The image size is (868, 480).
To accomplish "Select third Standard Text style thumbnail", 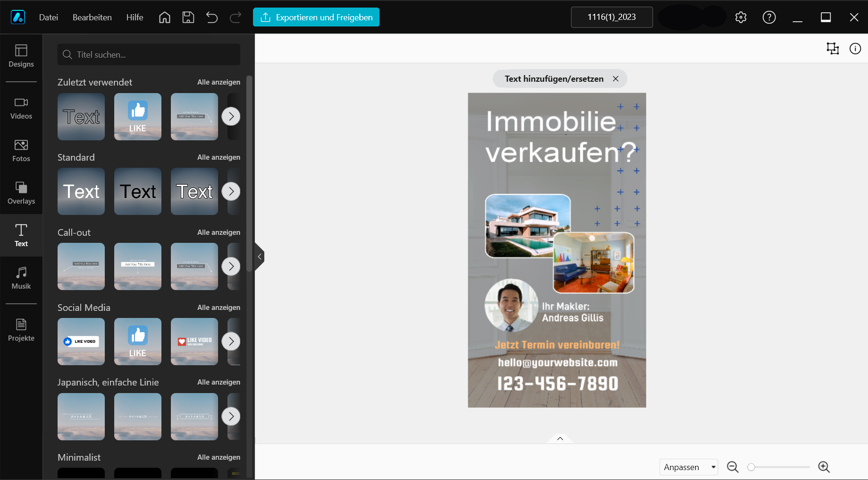I will pyautogui.click(x=194, y=191).
